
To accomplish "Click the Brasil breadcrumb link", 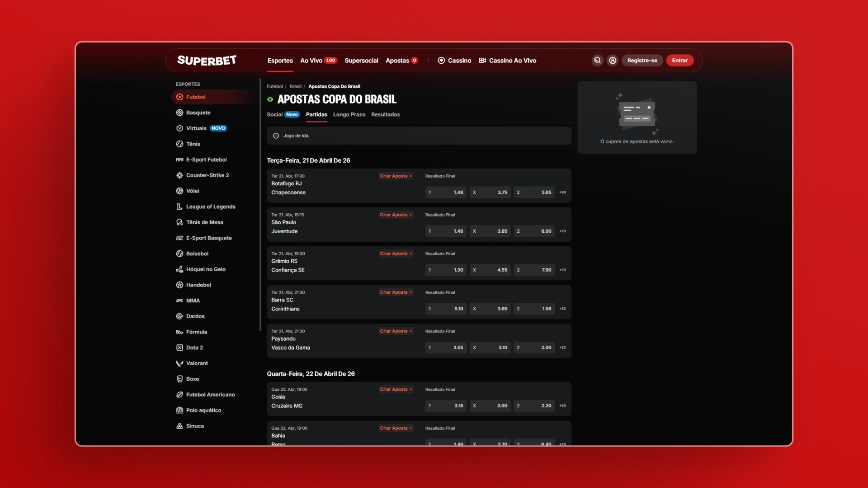I will click(295, 87).
